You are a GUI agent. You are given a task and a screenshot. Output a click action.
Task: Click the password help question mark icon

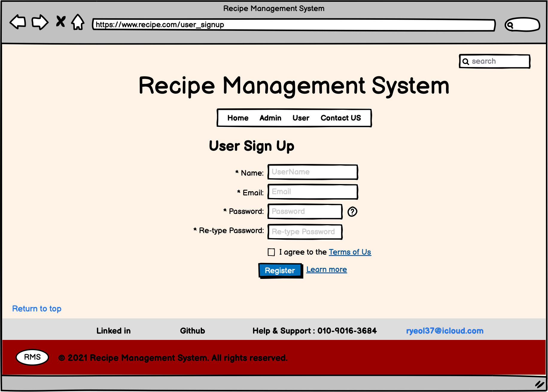[x=352, y=212]
